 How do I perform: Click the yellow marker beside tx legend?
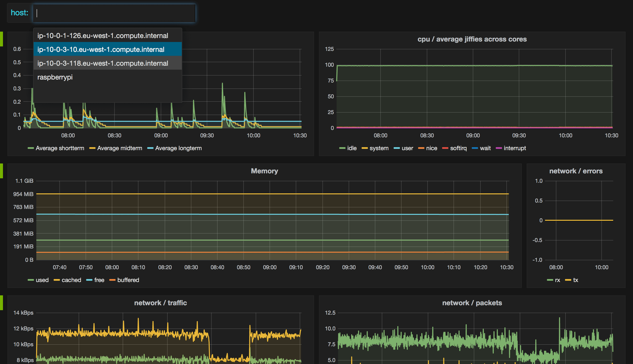pos(569,280)
